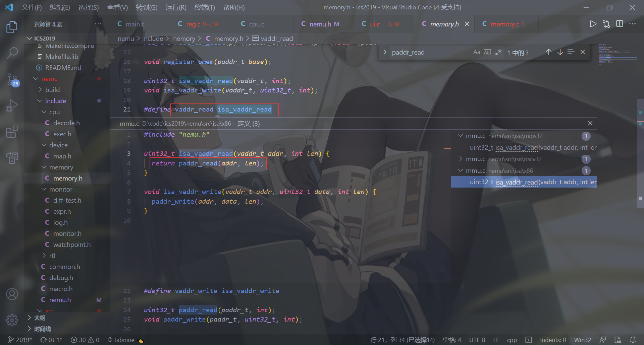Open editor More Actions ellipsis

[632, 24]
